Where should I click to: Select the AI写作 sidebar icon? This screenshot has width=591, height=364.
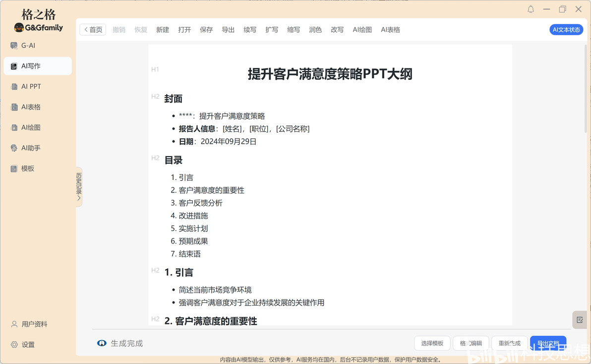point(14,66)
